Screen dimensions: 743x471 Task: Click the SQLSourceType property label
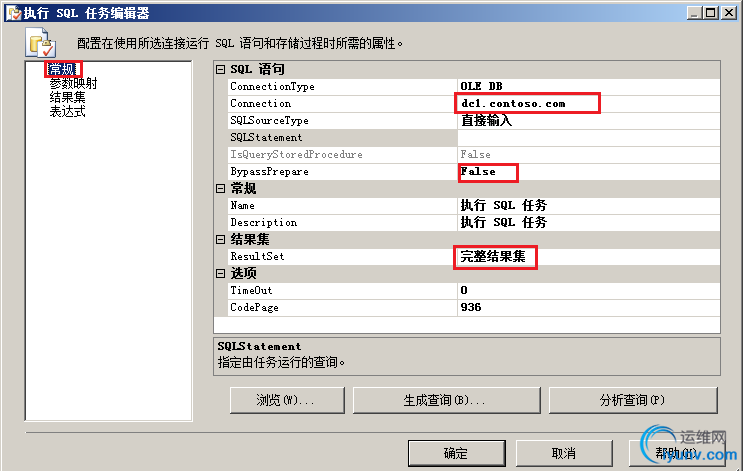coord(269,120)
